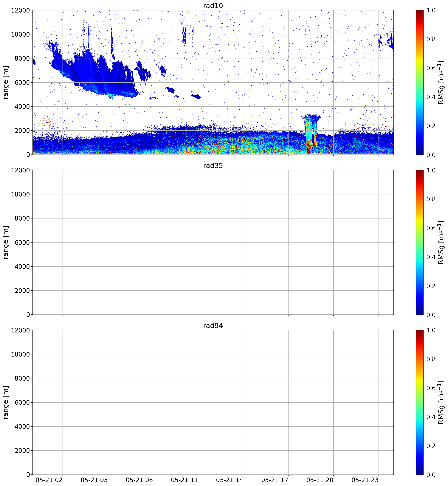Click the 8000 tick on rad35 y-axis
448x486 pixels.
pos(22,218)
